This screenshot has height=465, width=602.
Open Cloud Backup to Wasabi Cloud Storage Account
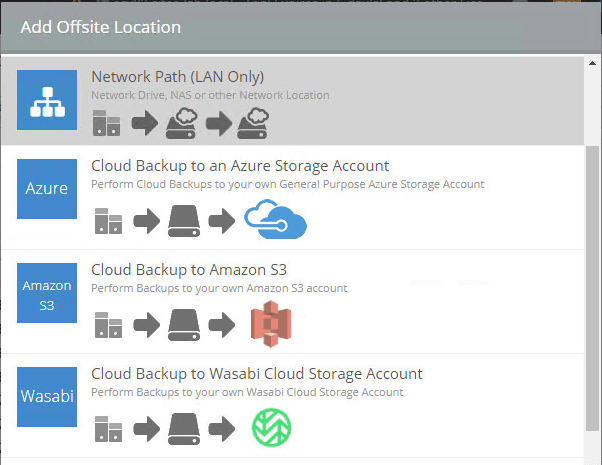coord(257,374)
